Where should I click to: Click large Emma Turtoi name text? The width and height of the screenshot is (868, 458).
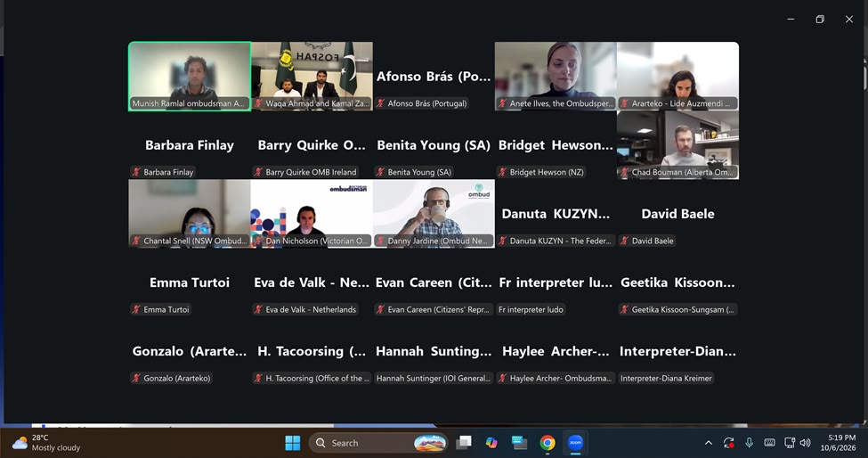tap(190, 282)
